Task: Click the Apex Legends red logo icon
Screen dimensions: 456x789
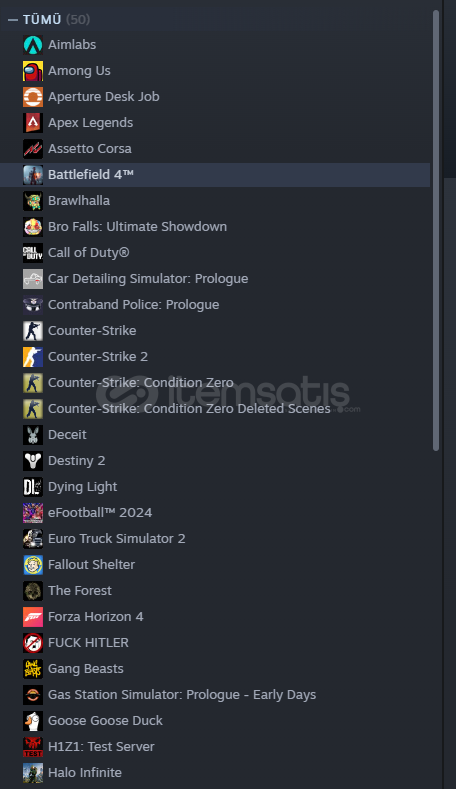Action: pos(33,123)
